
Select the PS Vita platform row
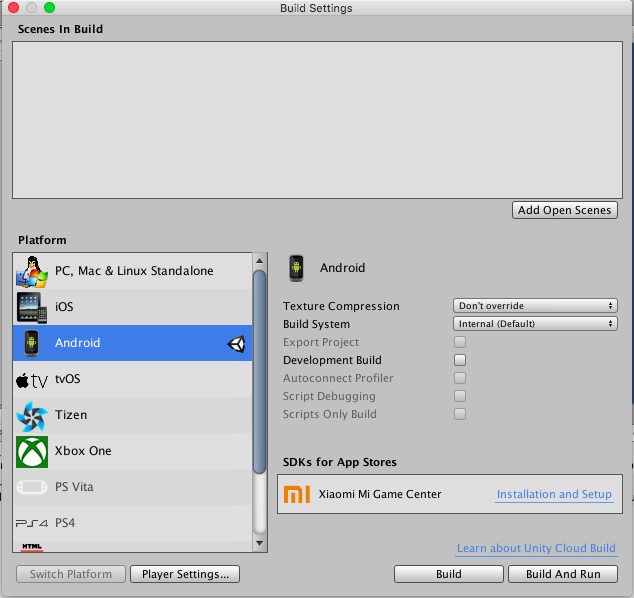[133, 487]
